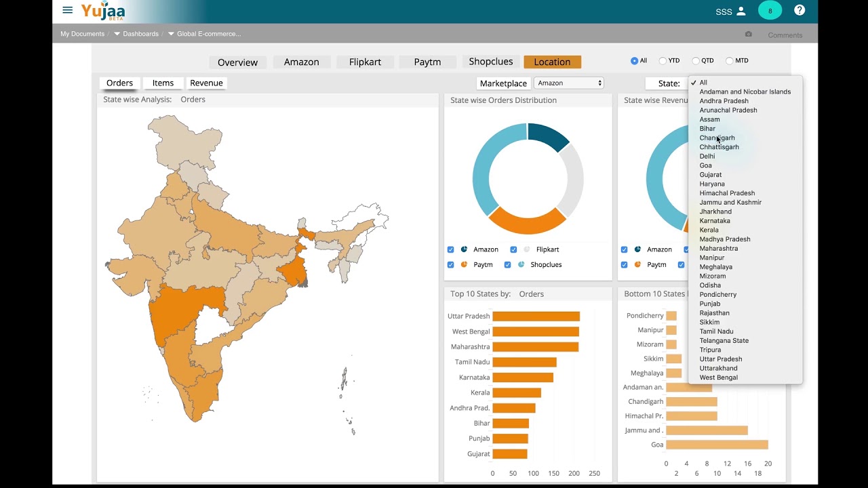
Task: Uncheck Amazon in Orders Distribution legend
Action: click(451, 249)
